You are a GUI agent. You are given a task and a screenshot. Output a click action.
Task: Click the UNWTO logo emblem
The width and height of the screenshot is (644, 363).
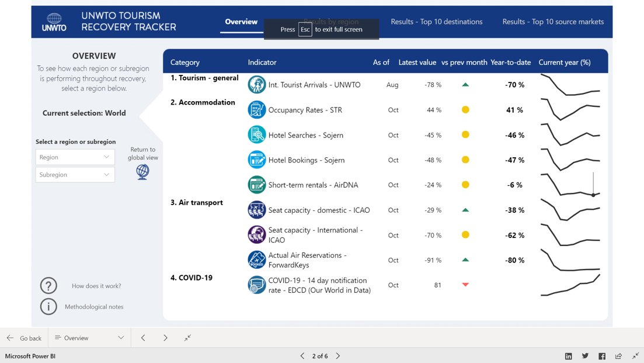[x=54, y=18]
